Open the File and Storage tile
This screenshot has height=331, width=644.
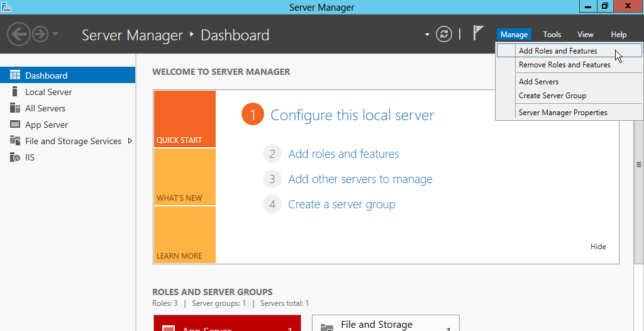(x=386, y=323)
